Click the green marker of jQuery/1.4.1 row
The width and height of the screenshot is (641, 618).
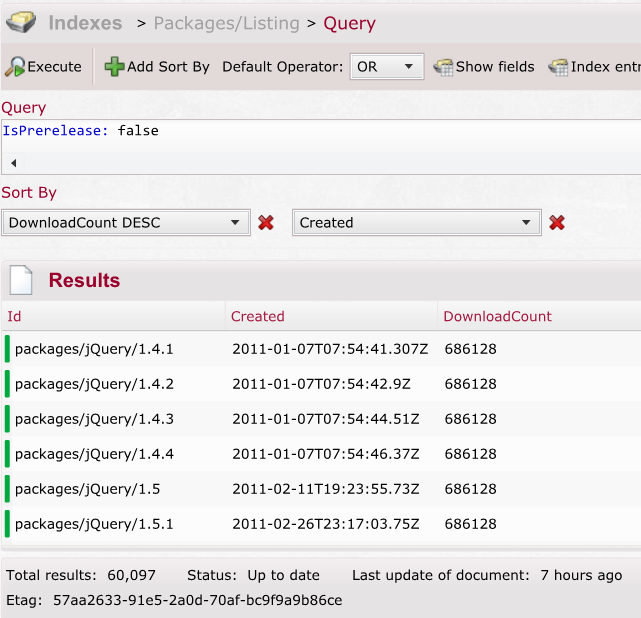click(7, 349)
